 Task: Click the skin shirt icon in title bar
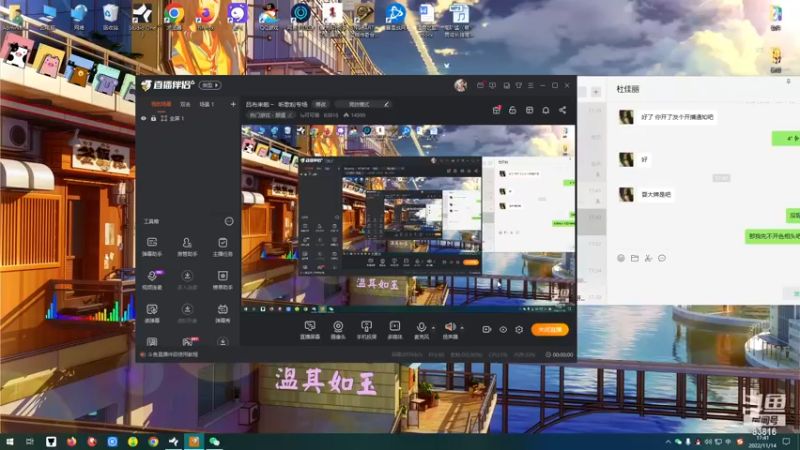point(518,85)
